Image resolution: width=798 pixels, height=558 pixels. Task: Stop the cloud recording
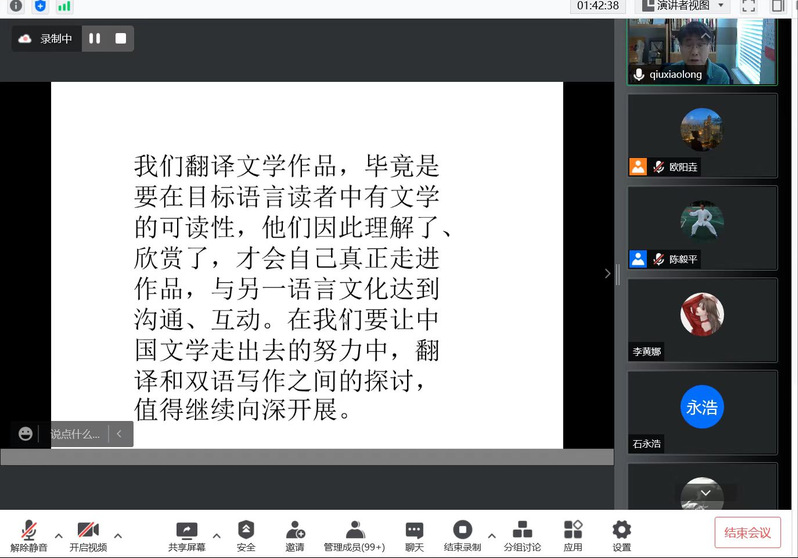pyautogui.click(x=121, y=38)
